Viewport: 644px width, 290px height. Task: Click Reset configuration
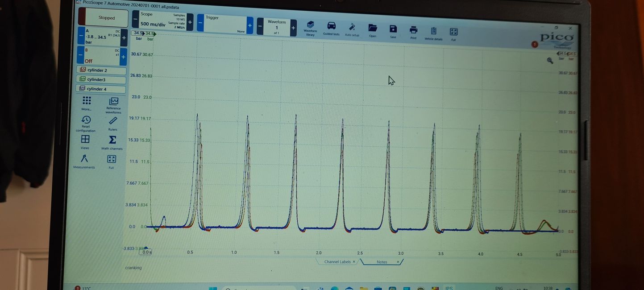pos(86,124)
